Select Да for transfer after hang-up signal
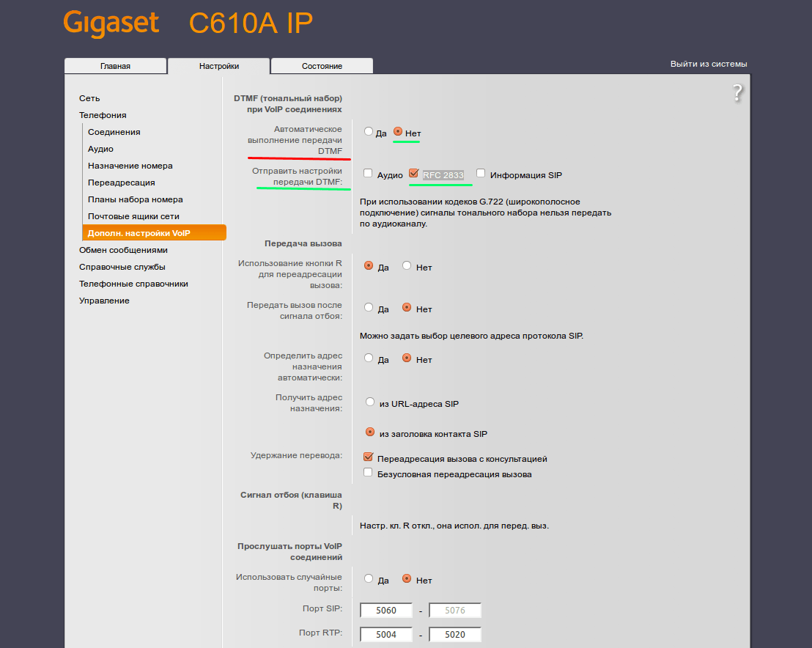The height and width of the screenshot is (648, 812). pos(368,308)
